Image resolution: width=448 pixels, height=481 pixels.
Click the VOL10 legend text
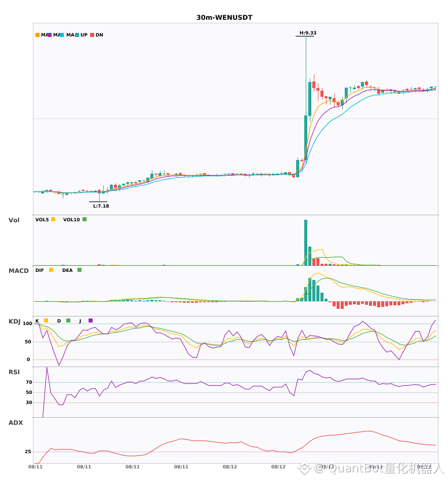tap(71, 220)
